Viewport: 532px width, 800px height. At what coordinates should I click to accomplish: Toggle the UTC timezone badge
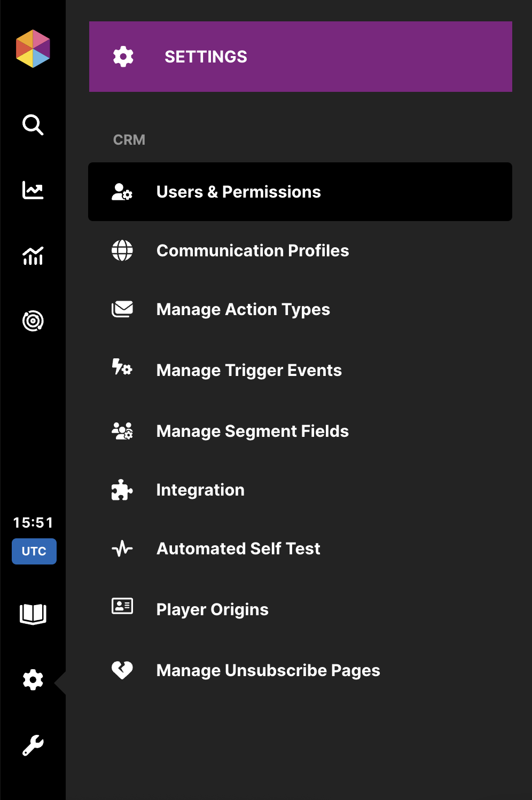point(34,551)
